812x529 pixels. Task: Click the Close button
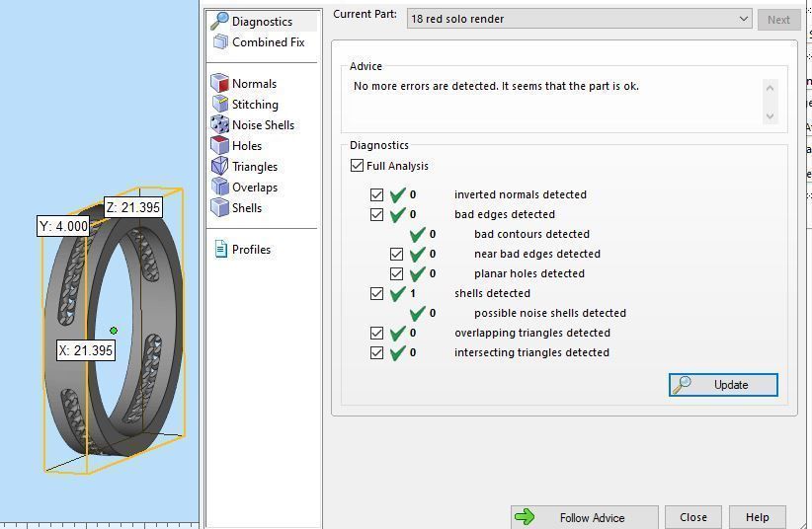(692, 517)
